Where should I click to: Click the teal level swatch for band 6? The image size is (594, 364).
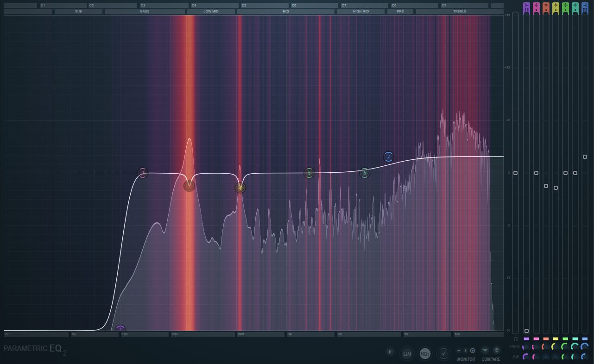[575, 339]
